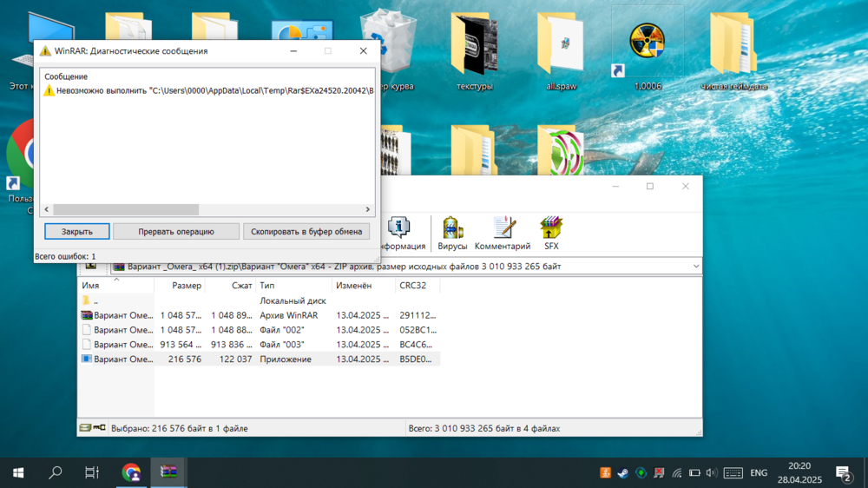Open the 1.0006 desktop shortcut
Screen dimensions: 868x488
[x=647, y=50]
